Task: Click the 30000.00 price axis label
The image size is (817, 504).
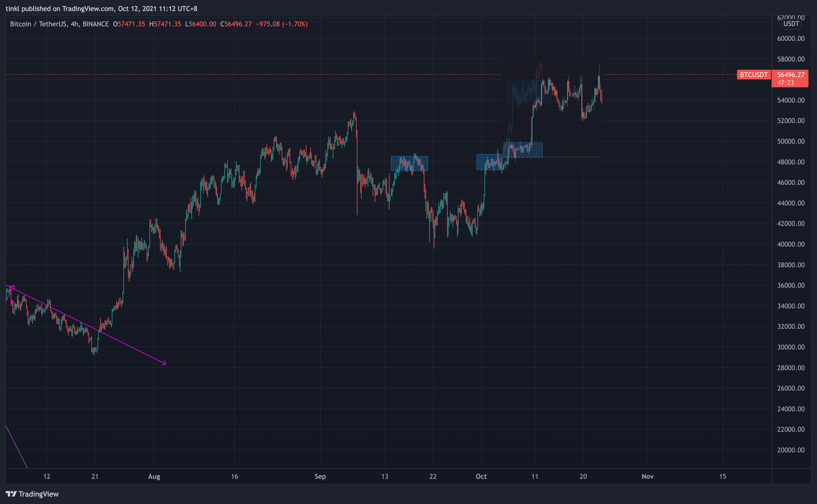Action: pos(791,347)
